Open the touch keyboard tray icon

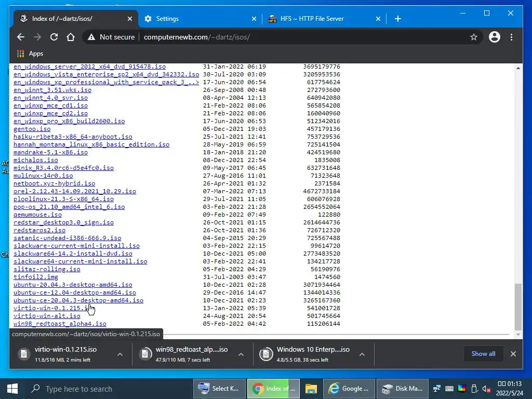click(449, 389)
